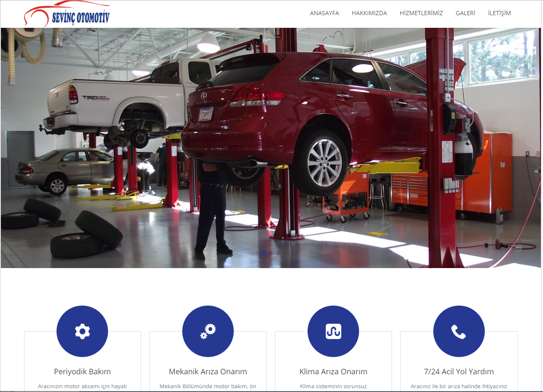This screenshot has height=392, width=543.
Task: Click the Sevinç Otomotiv logo
Action: coord(67,14)
